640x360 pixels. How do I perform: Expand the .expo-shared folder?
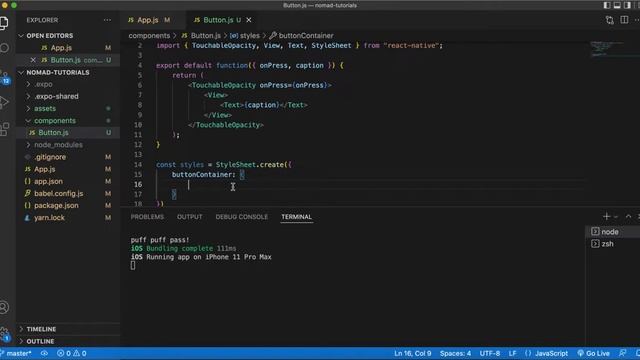[x=68, y=96]
